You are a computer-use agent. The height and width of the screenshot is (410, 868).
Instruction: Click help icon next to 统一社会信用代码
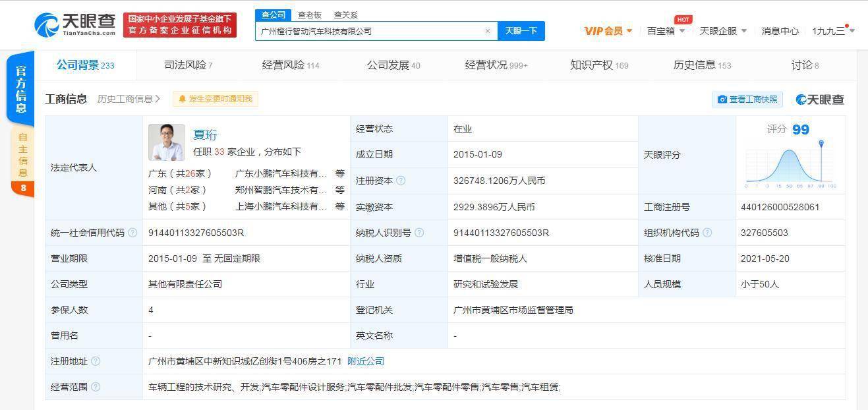click(132, 233)
